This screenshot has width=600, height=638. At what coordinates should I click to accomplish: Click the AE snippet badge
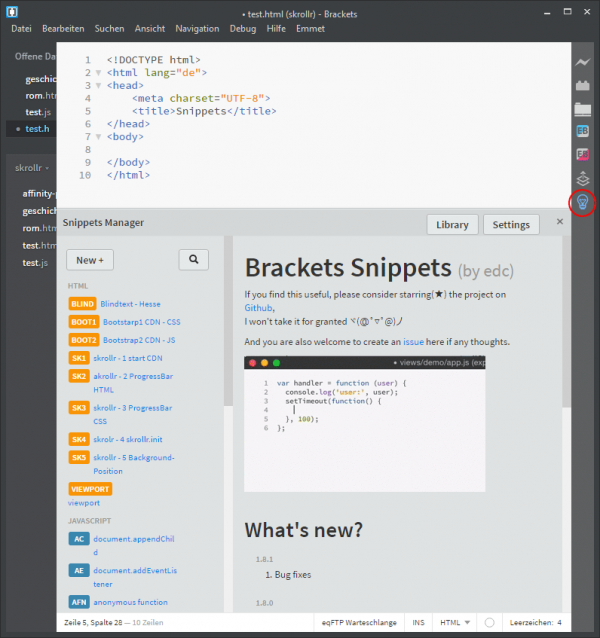point(79,570)
